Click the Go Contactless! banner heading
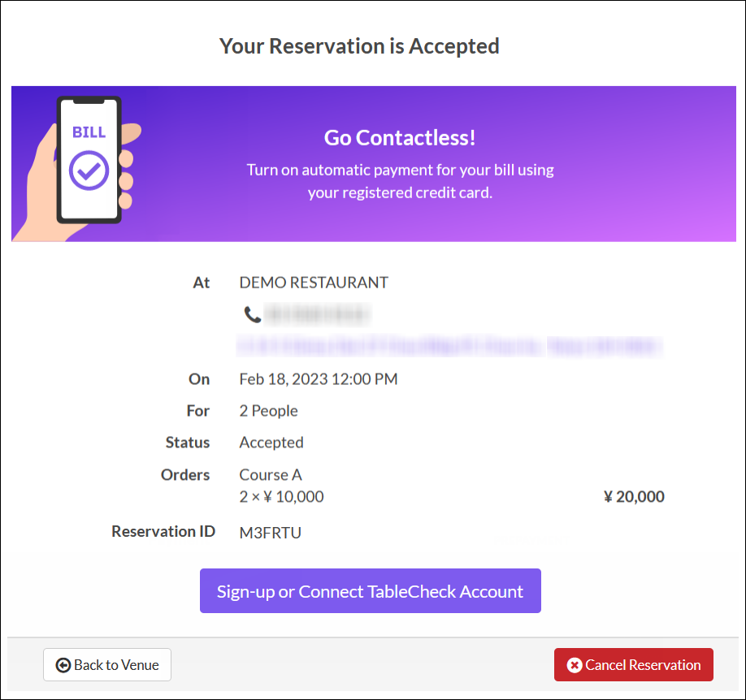746x700 pixels. click(x=400, y=138)
